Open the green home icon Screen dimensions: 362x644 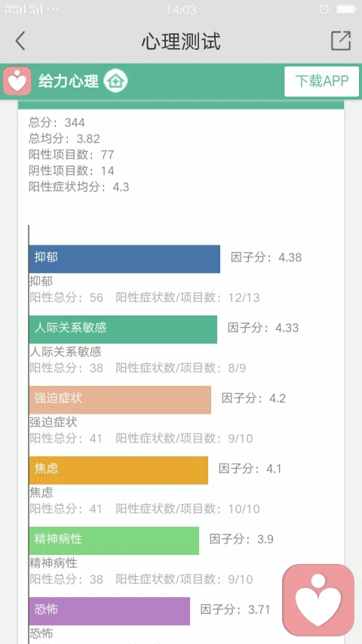[x=115, y=81]
